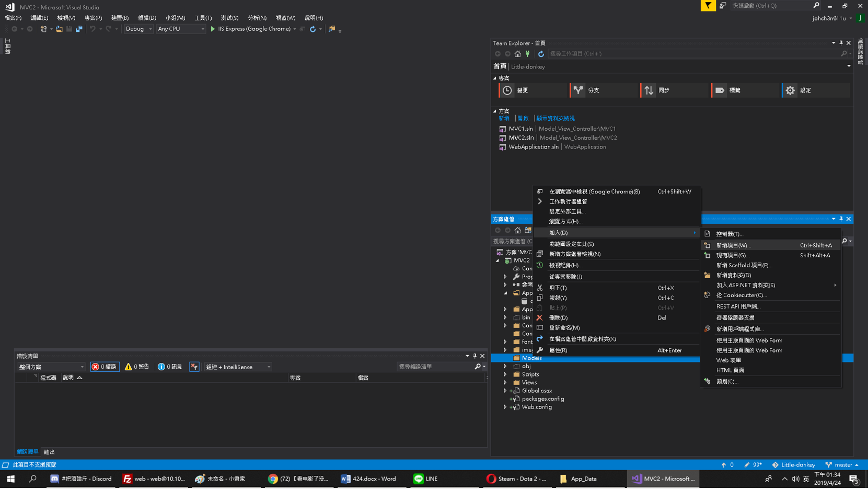The width and height of the screenshot is (868, 489).
Task: Toggle the 0 訊息 messages filter
Action: point(170,367)
